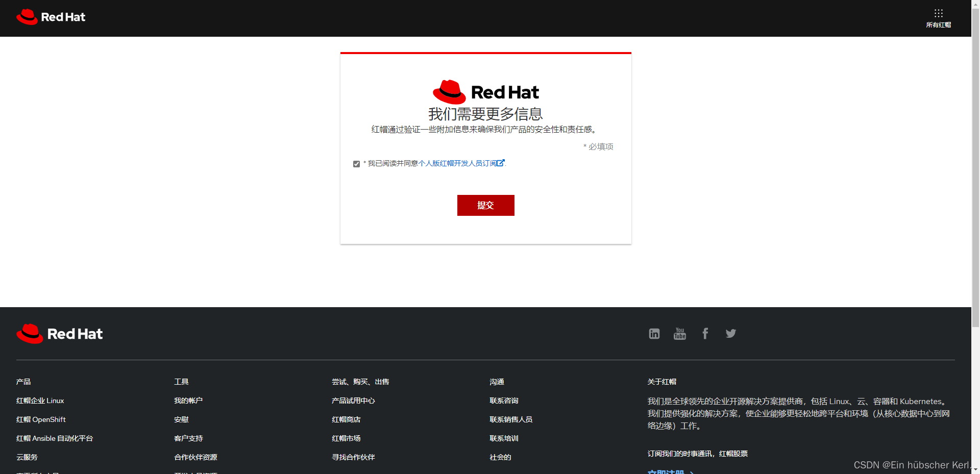Open the YouTube icon in footer
Image resolution: width=980 pixels, height=474 pixels.
[x=679, y=334]
